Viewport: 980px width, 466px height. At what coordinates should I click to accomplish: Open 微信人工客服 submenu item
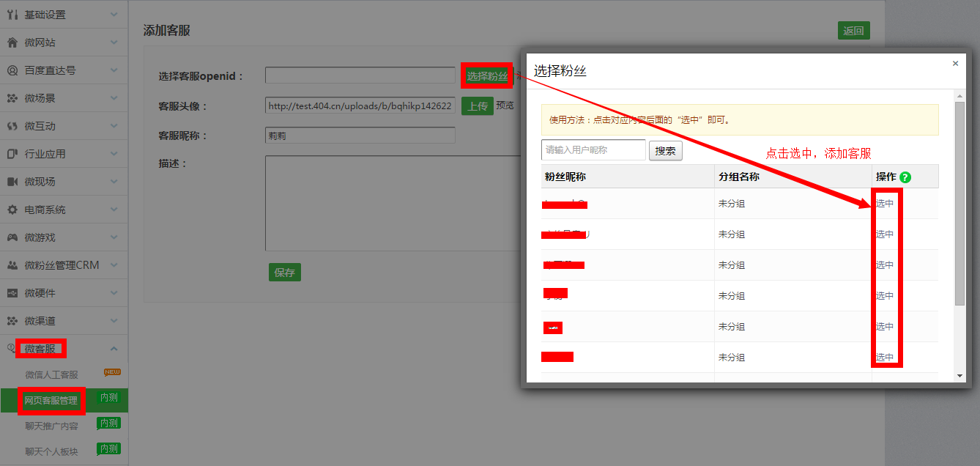(x=51, y=374)
